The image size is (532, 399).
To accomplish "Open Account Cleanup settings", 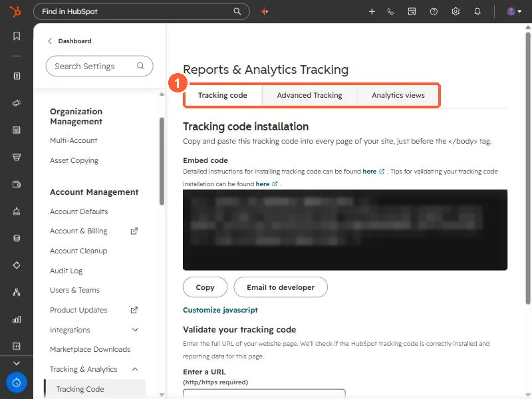I will click(x=78, y=251).
